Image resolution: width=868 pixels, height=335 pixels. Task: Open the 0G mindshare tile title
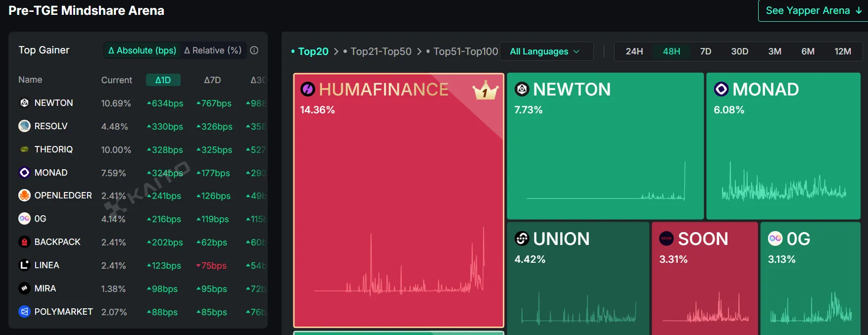(798, 239)
